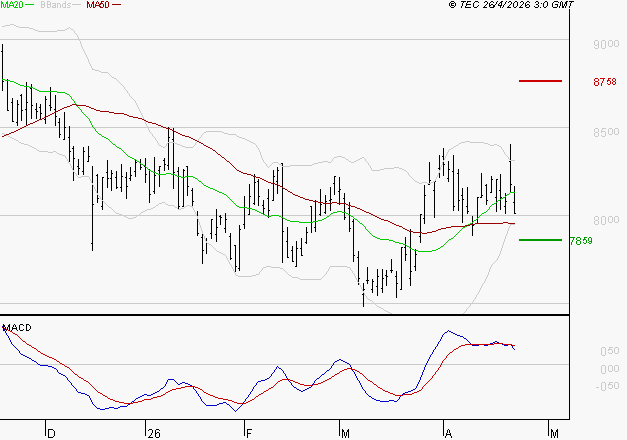The height and width of the screenshot is (440, 627).
Task: Click the red resistance level line
Action: pyautogui.click(x=540, y=81)
